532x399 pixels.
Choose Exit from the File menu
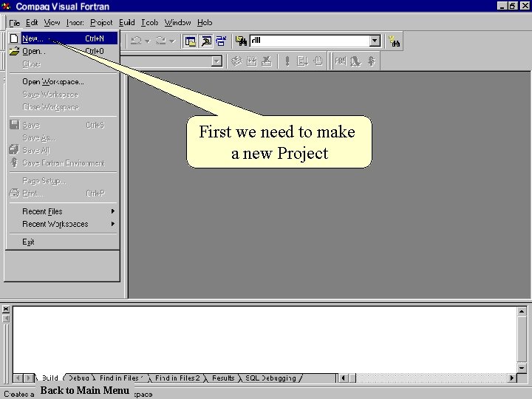click(x=63, y=242)
